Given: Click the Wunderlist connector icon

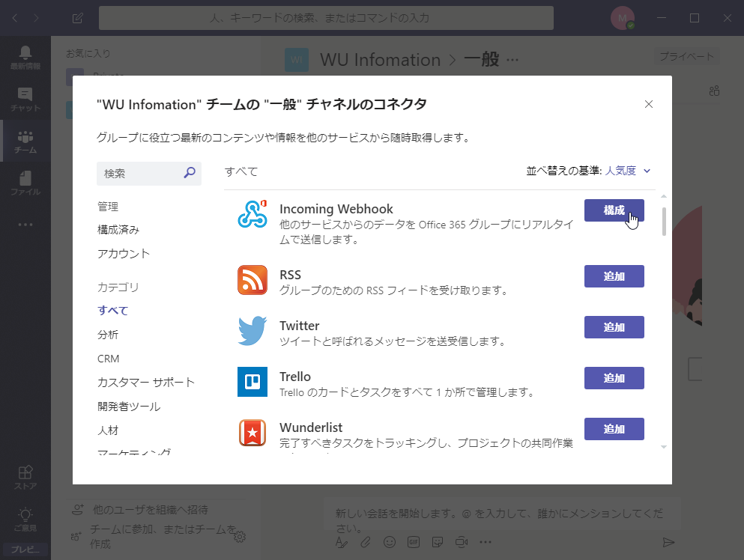Looking at the screenshot, I should 252,433.
